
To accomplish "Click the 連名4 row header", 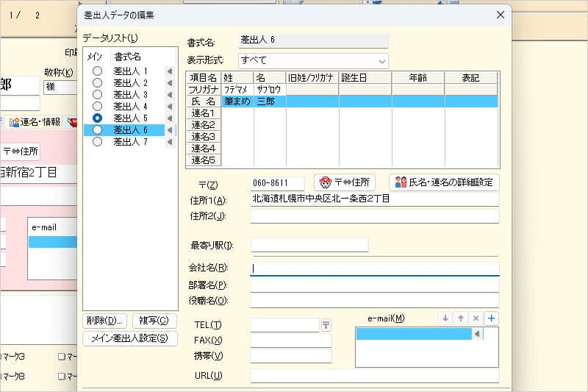I will pyautogui.click(x=204, y=149).
